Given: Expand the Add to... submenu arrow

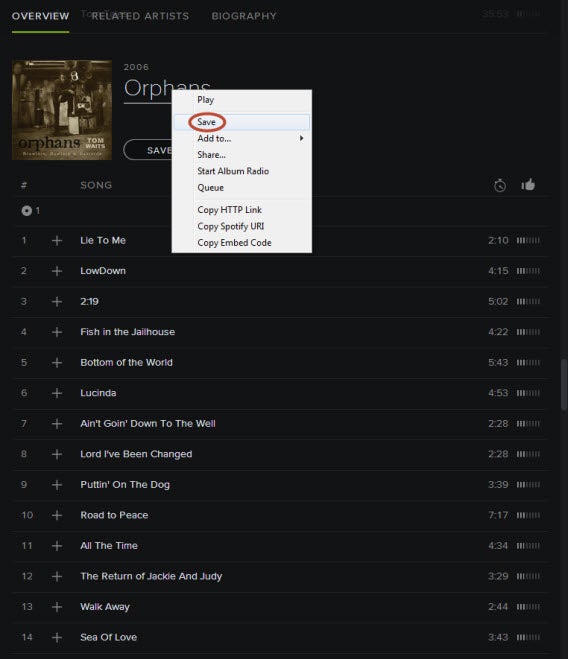Looking at the screenshot, I should click(x=301, y=138).
